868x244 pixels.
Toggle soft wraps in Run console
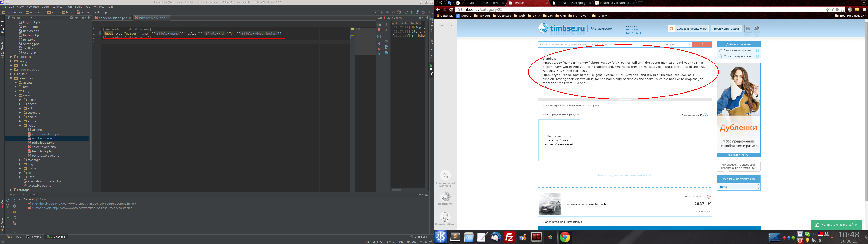click(x=387, y=36)
